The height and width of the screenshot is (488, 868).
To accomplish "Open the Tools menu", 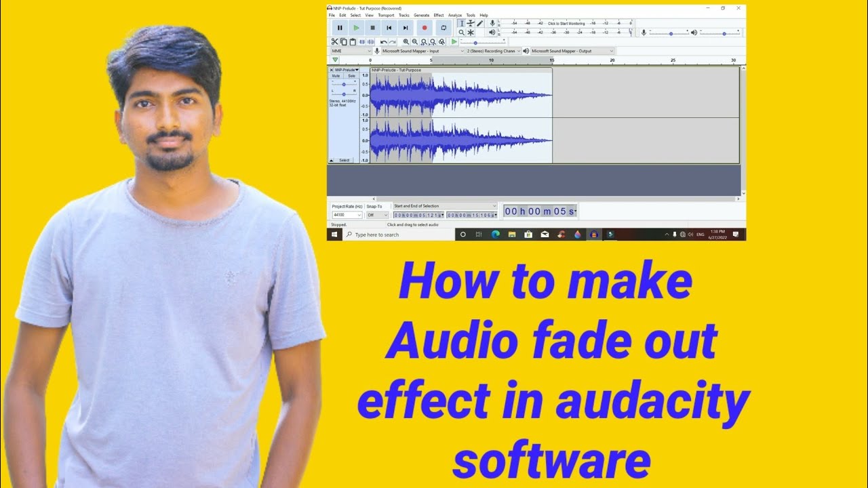I will 471,15.
